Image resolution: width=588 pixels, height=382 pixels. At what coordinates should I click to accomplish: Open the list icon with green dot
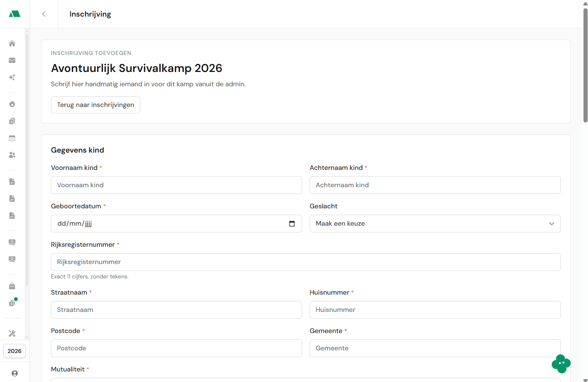pos(12,303)
